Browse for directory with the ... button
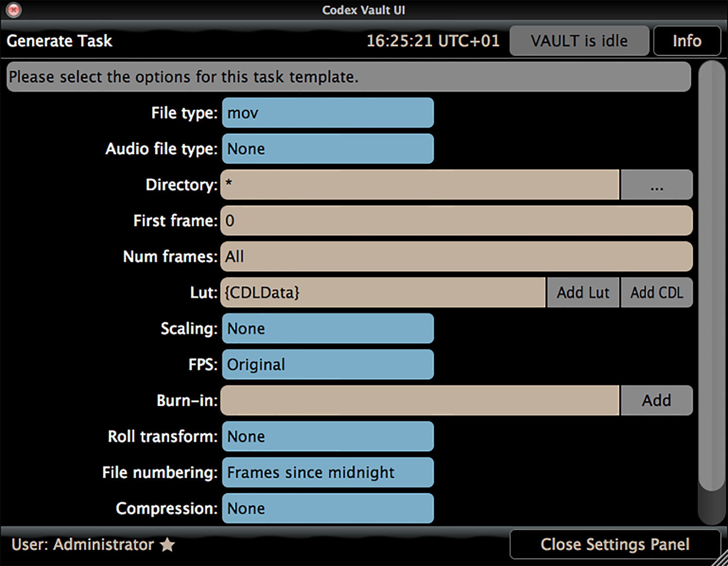728x566 pixels. tap(657, 184)
